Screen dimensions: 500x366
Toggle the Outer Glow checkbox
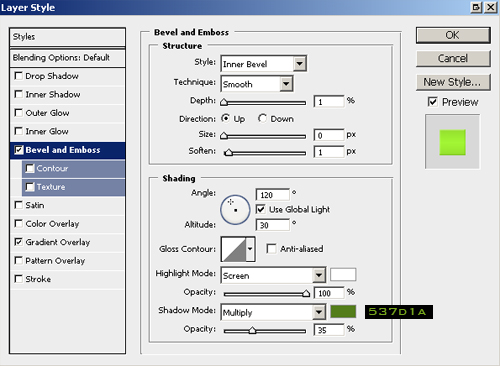(18, 113)
